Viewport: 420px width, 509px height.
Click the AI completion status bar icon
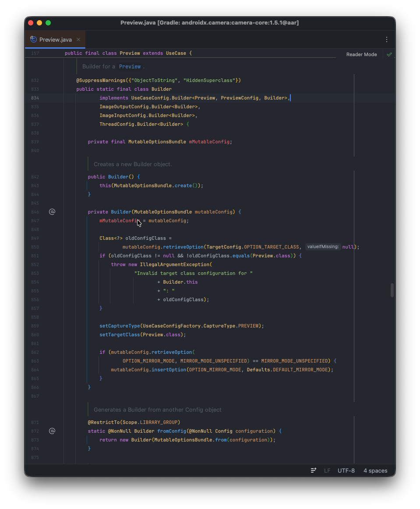coord(314,470)
